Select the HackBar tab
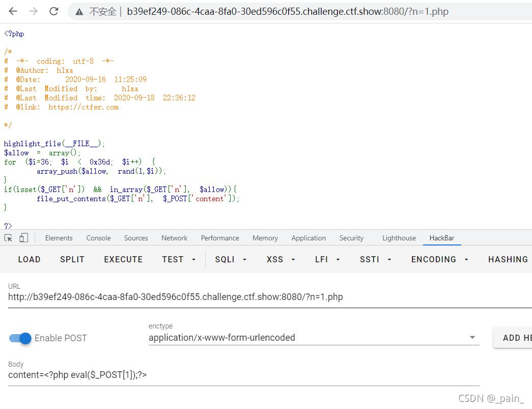Viewport: 532px width, 409px height. [442, 238]
